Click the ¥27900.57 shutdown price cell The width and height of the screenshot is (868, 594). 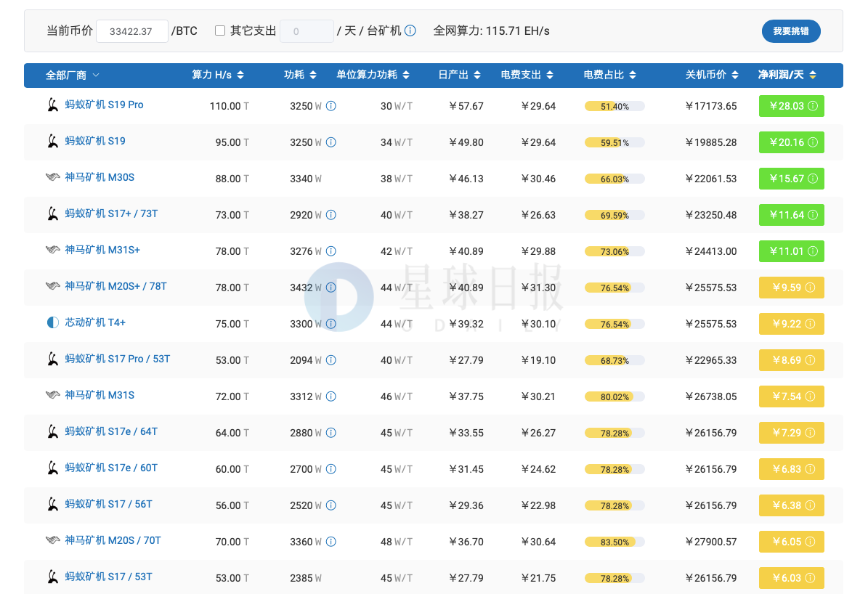pos(711,542)
